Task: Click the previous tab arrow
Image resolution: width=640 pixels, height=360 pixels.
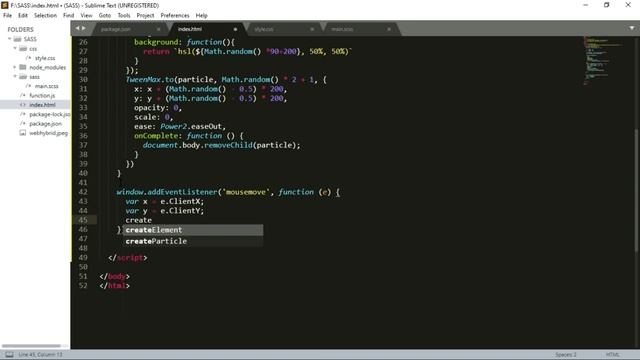Action: tap(77, 28)
